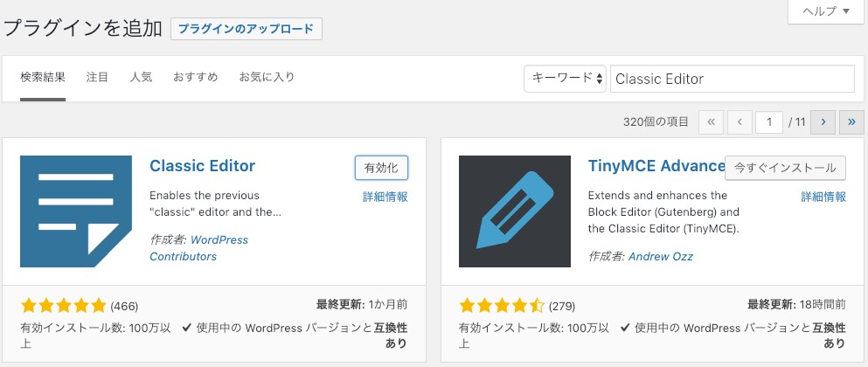Click 有効化 to activate Classic Editor

pos(381,168)
